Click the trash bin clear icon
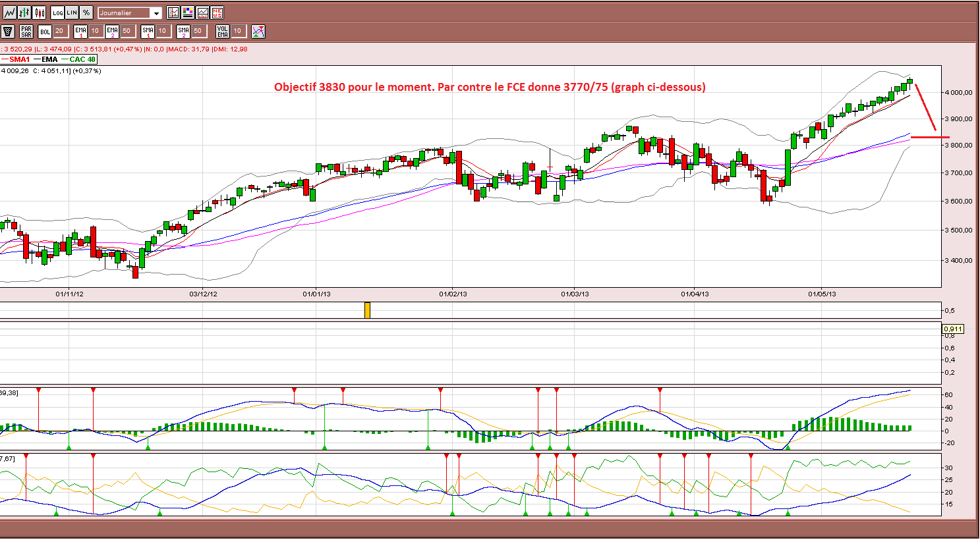980x540 pixels. pos(8,32)
